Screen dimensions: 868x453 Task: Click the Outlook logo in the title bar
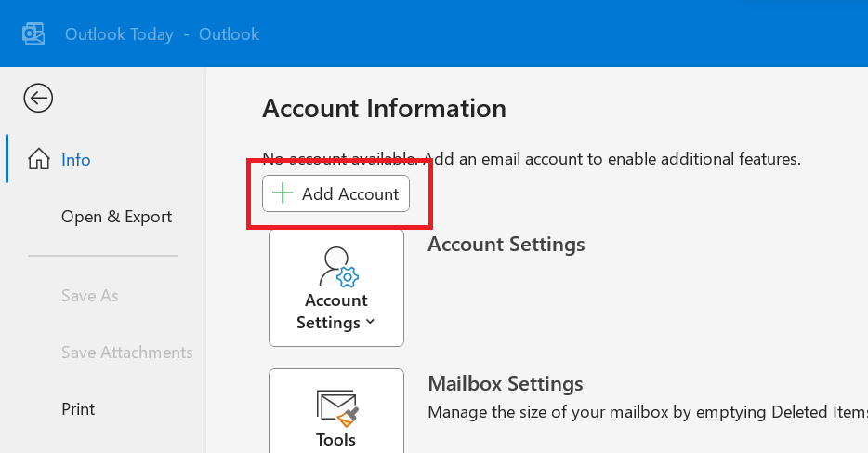[x=34, y=34]
